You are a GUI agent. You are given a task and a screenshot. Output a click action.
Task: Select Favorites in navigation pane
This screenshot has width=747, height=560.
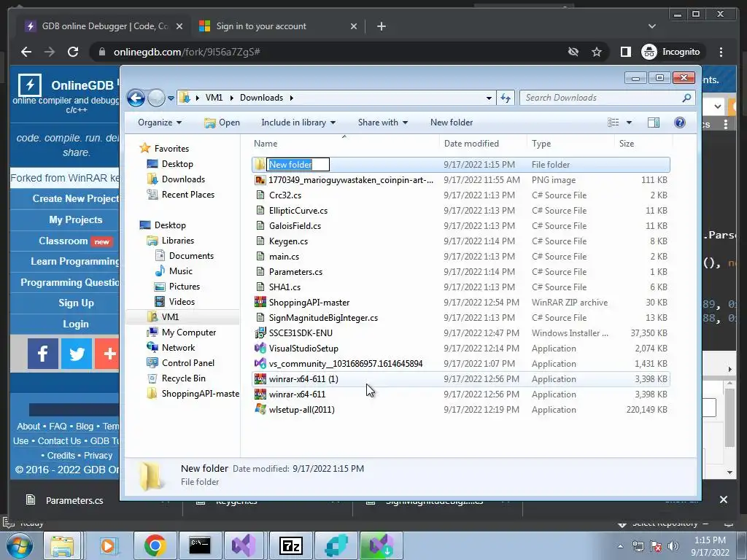coord(164,149)
